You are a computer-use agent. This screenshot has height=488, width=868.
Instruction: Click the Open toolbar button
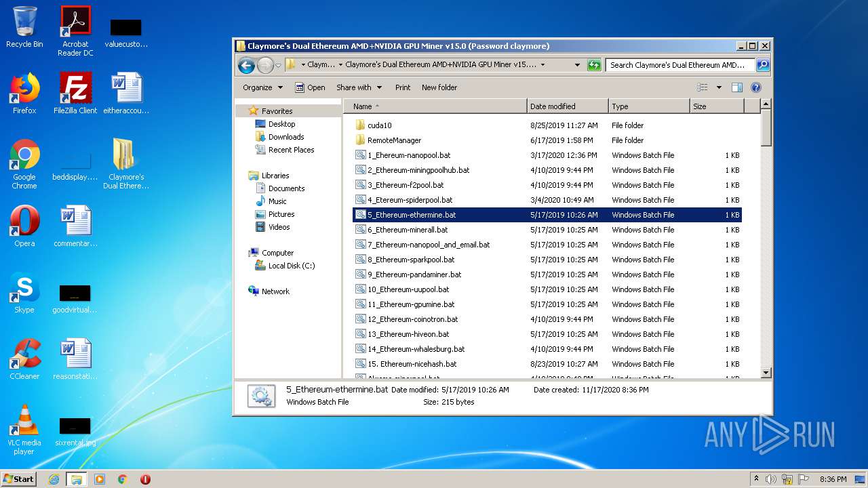(x=310, y=87)
